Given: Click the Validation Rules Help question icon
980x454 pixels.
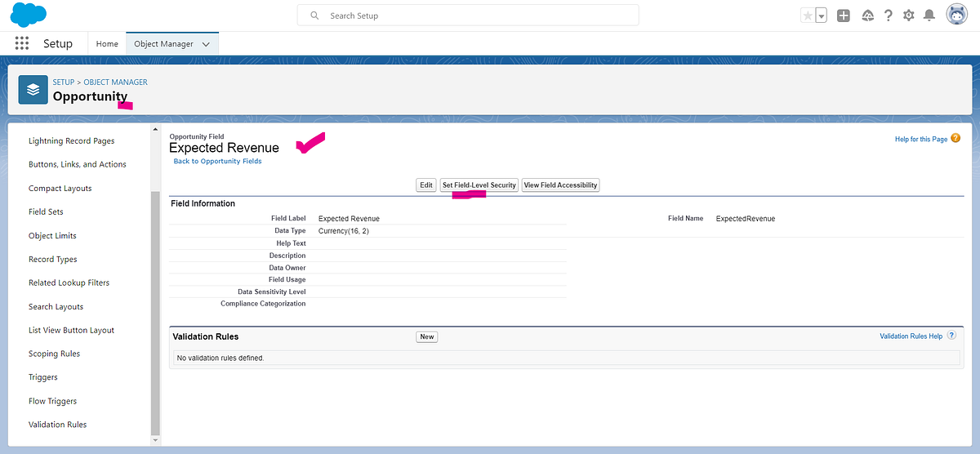Looking at the screenshot, I should (951, 336).
